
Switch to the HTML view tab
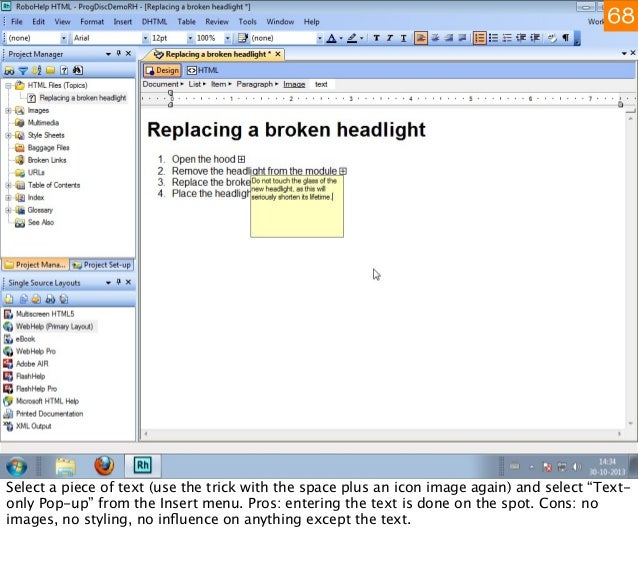(203, 70)
